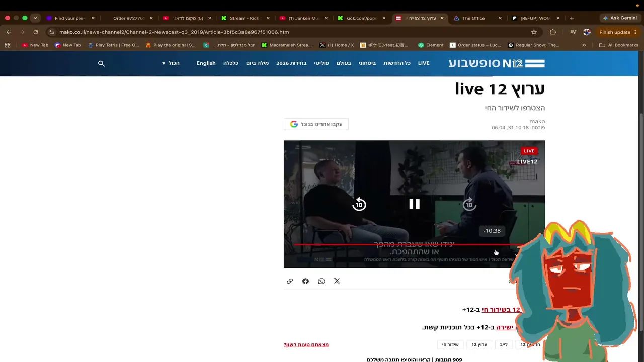
Task: Select פוליטי in the navigation bar
Action: point(321,63)
